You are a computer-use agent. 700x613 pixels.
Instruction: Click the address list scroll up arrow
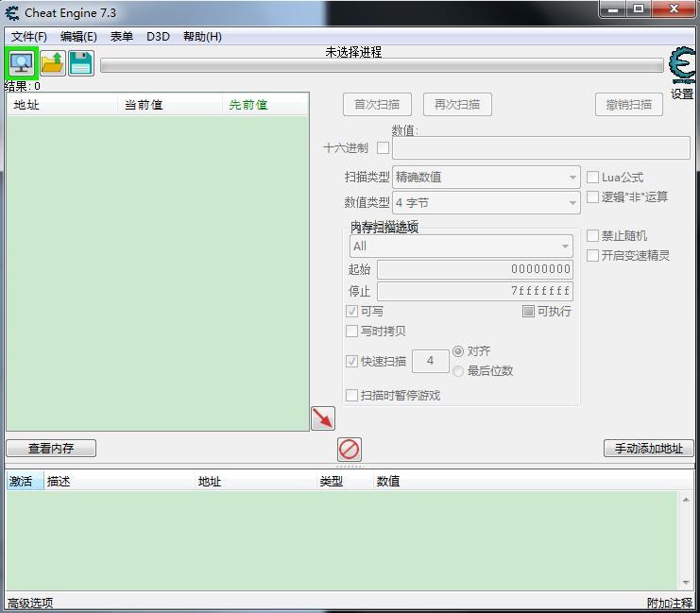pos(686,500)
